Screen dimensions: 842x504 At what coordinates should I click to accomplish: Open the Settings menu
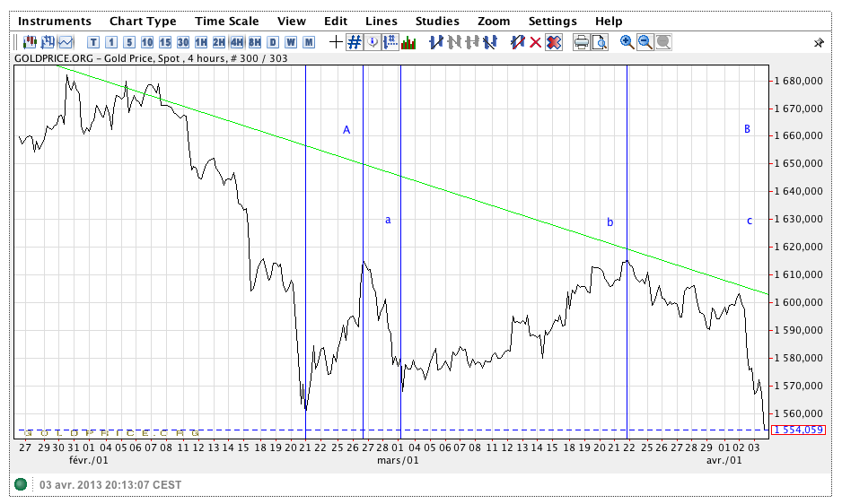click(x=552, y=21)
